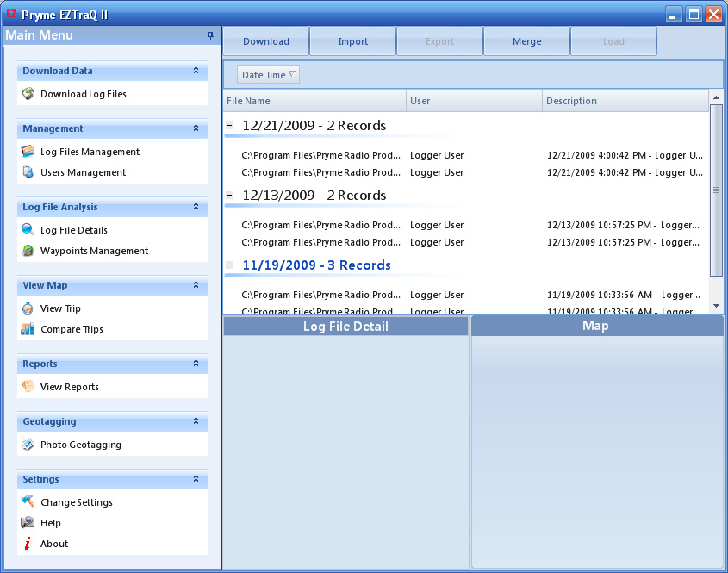Collapse the 12/21/2009 records group
The image size is (728, 573).
pos(229,126)
